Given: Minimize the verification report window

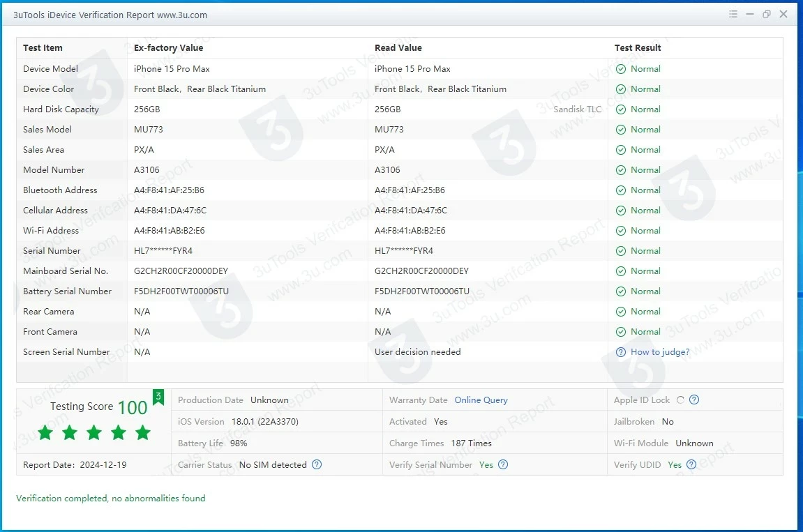Looking at the screenshot, I should tap(750, 15).
